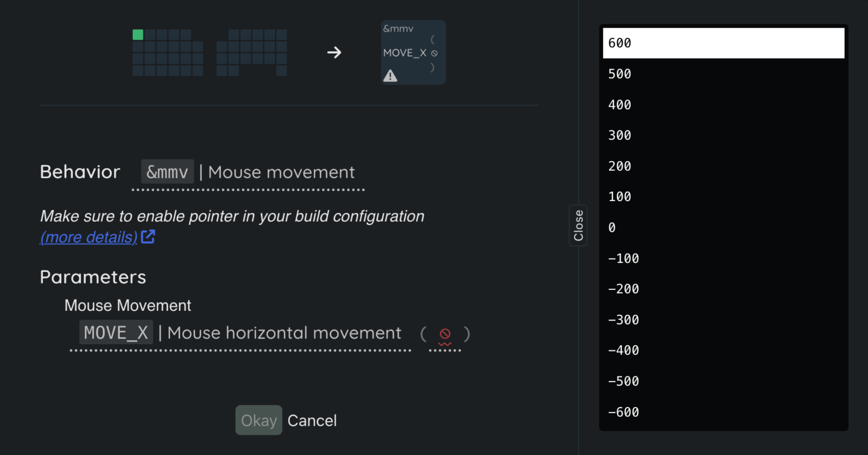
Task: Collapse the side panel with Close tab
Action: coord(578,226)
